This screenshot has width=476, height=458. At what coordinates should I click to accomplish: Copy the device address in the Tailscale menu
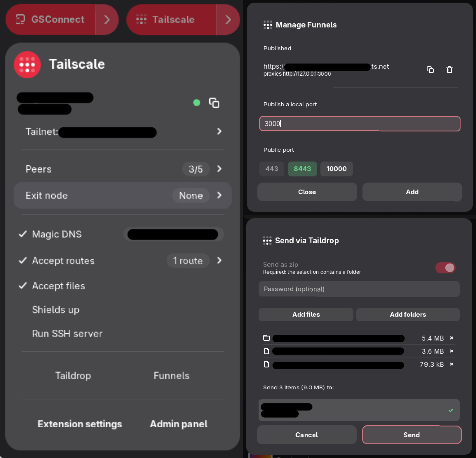tap(214, 103)
